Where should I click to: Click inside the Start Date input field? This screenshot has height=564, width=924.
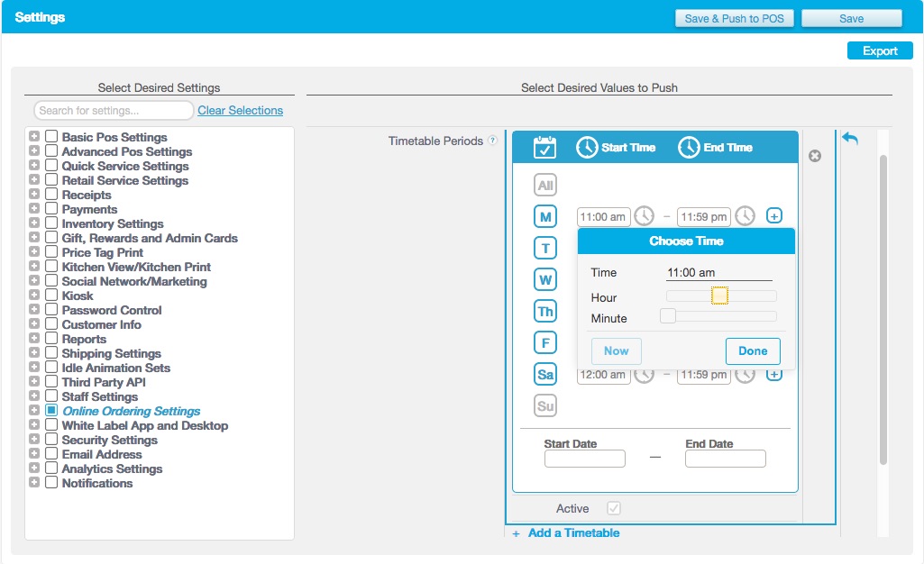point(584,459)
